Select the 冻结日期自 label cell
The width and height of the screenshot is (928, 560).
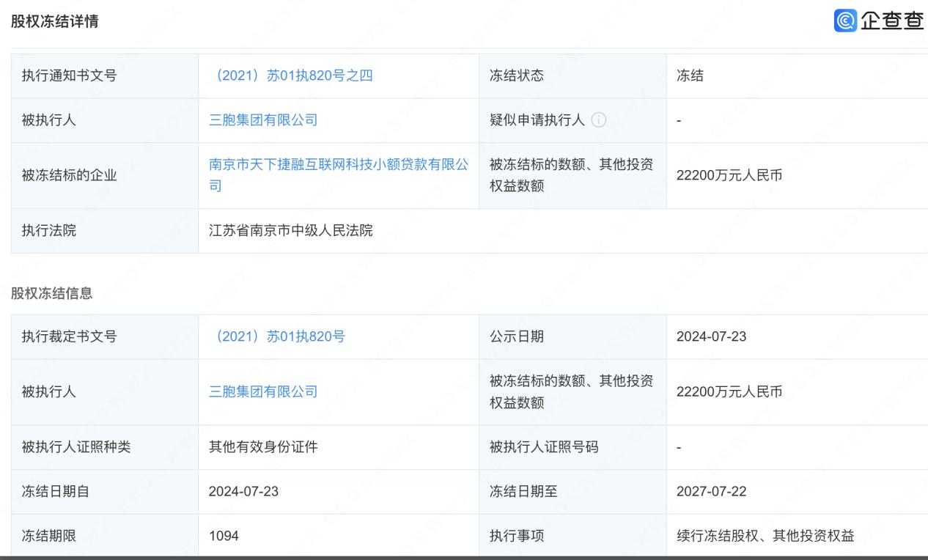tap(105, 491)
